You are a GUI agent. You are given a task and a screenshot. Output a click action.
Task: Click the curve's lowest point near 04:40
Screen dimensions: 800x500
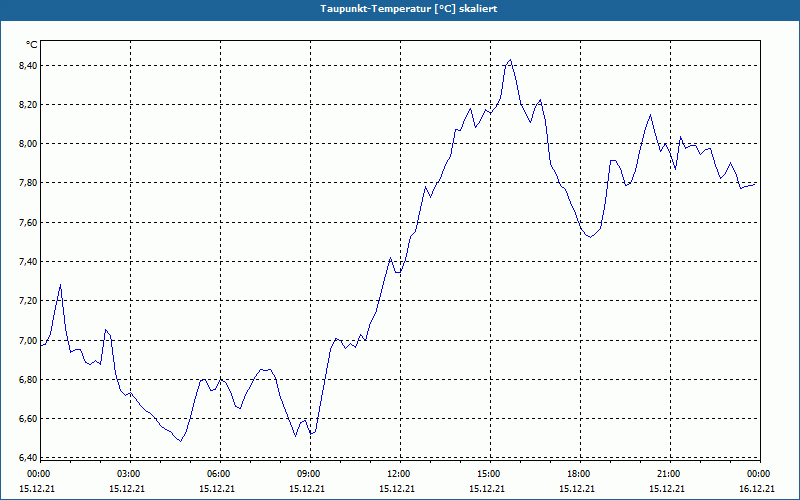click(180, 441)
